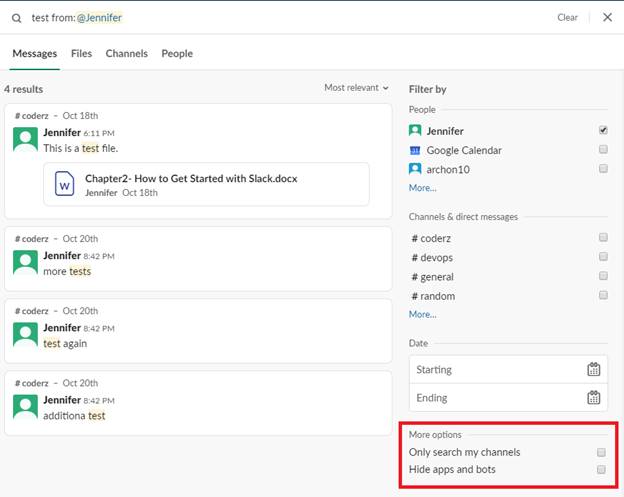Click the search magnifier icon
This screenshot has height=497, width=624.
click(16, 18)
